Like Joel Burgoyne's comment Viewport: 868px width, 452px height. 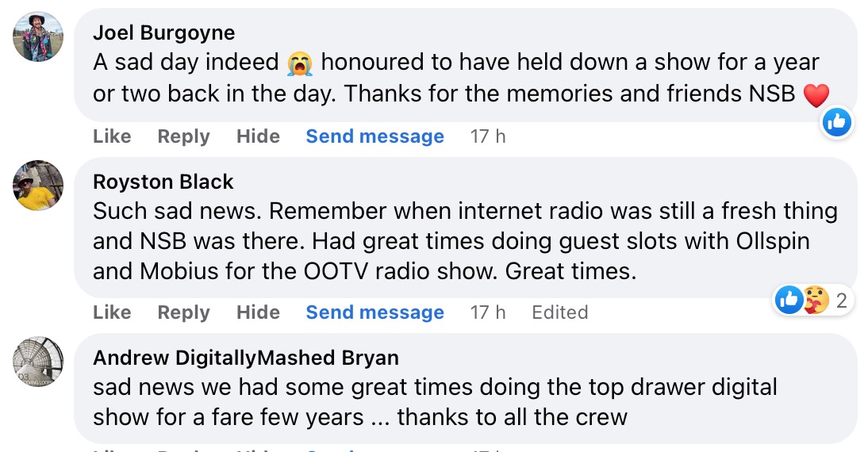click(x=112, y=136)
